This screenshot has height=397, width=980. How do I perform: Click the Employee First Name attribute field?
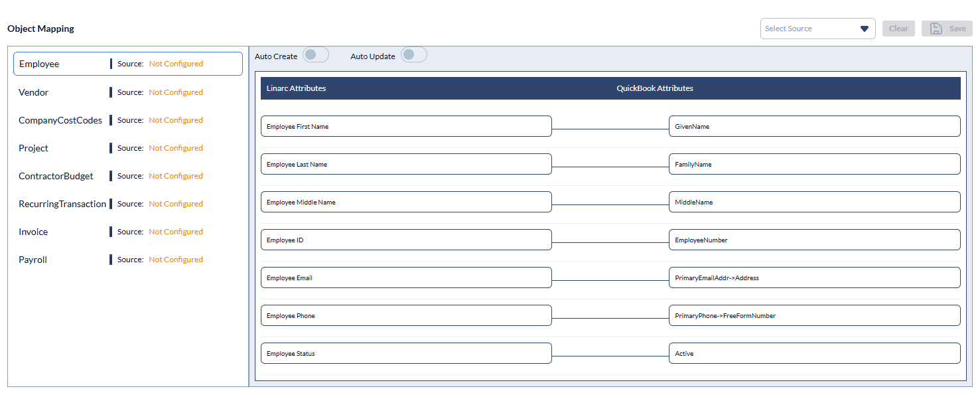[405, 126]
